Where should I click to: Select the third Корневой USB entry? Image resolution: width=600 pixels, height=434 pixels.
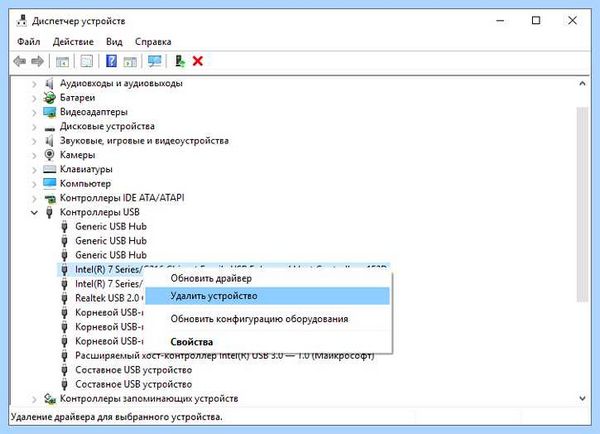[x=109, y=341]
